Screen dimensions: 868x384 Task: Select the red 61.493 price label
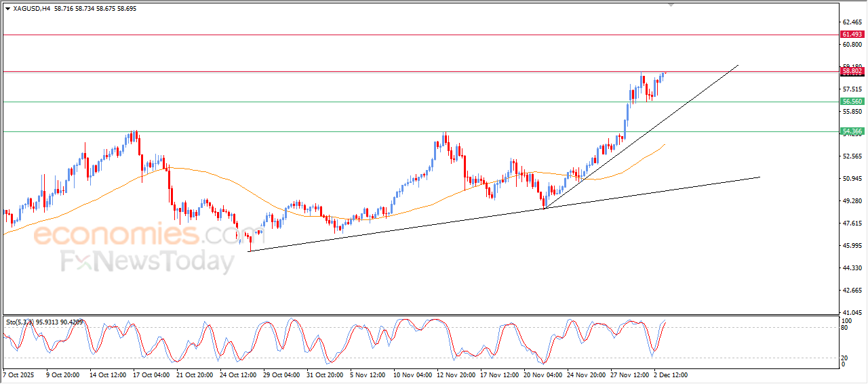[852, 35]
